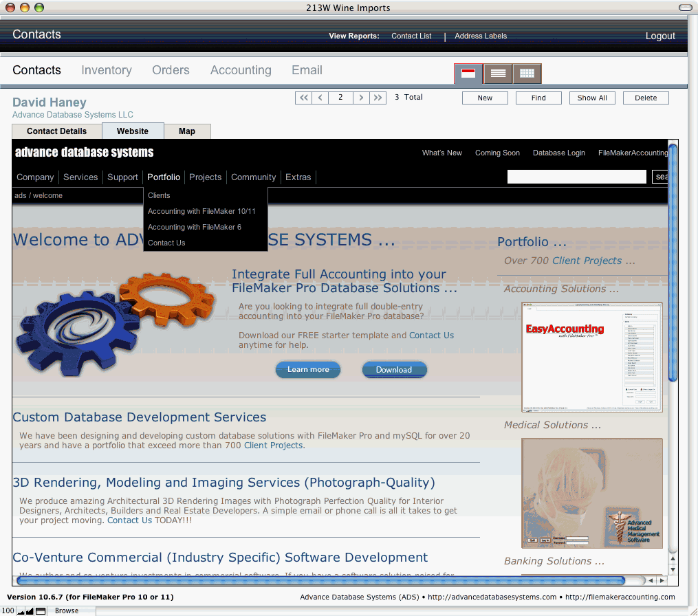Click the horizontal scrollbar right arrow
The width and height of the screenshot is (698, 616).
click(662, 580)
